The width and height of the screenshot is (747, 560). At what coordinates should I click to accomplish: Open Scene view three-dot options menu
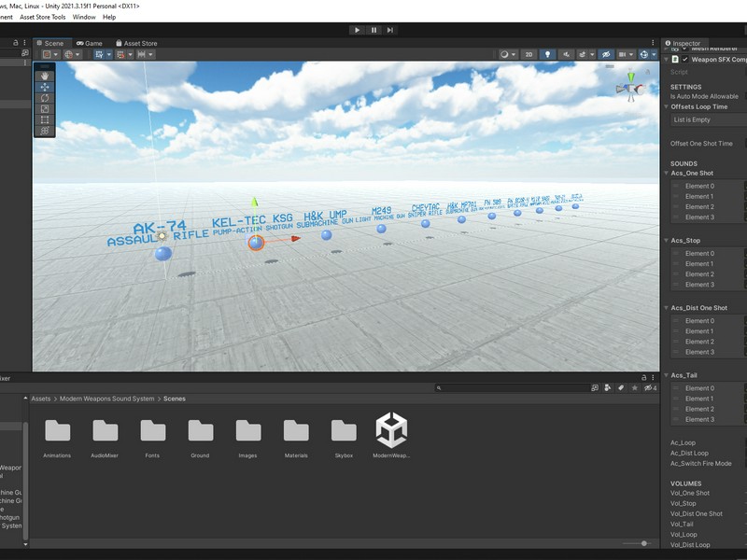[653, 43]
